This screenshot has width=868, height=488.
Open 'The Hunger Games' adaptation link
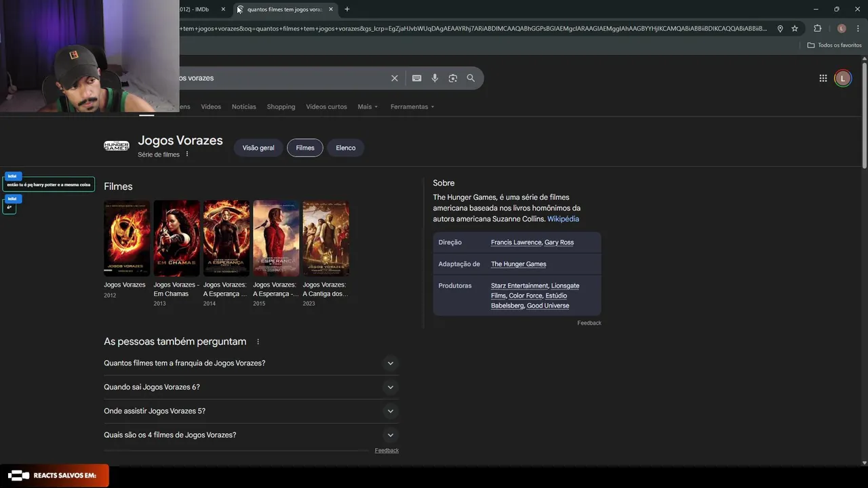pos(519,264)
